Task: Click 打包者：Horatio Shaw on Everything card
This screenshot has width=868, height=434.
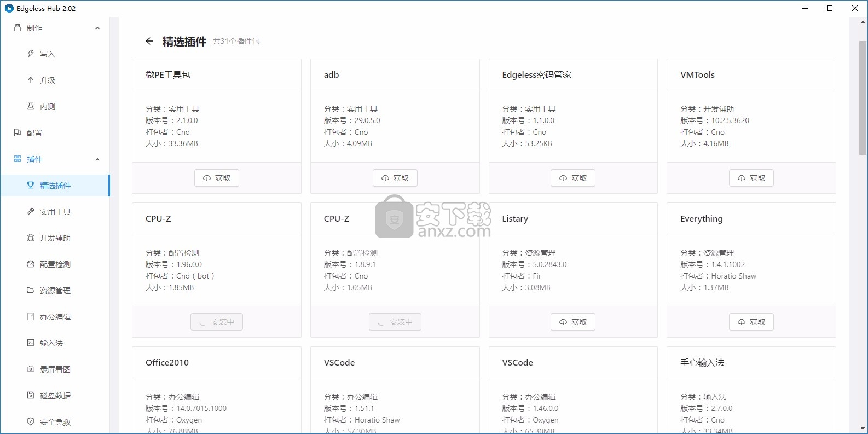Action: (718, 276)
